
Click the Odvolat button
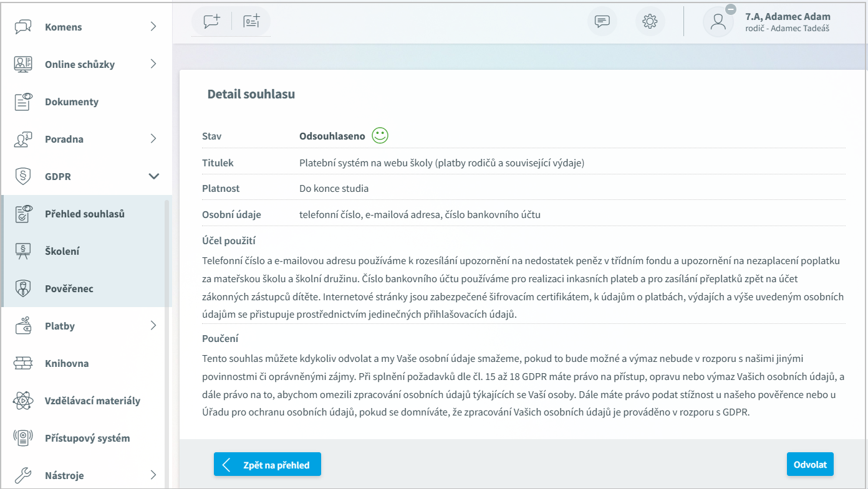pos(809,465)
